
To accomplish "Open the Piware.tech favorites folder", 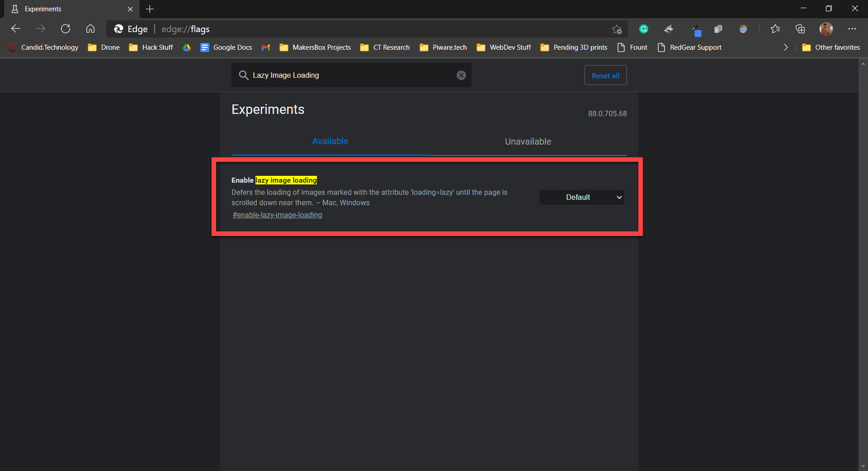I will 443,47.
